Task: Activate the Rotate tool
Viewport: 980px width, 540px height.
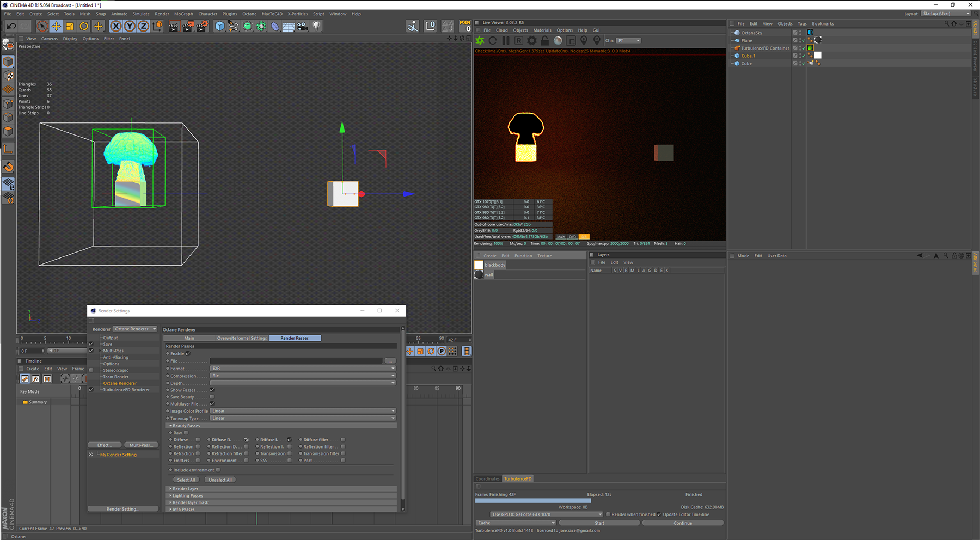Action: pos(84,26)
